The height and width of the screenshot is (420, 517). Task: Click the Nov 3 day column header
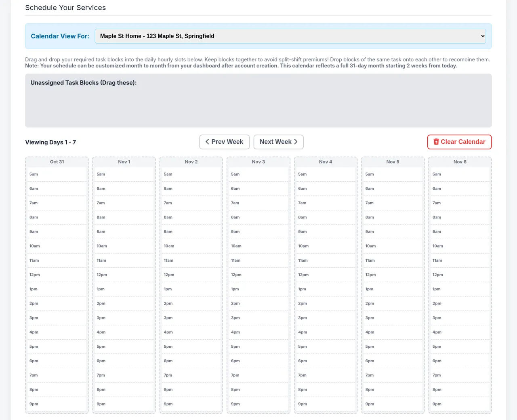(258, 162)
